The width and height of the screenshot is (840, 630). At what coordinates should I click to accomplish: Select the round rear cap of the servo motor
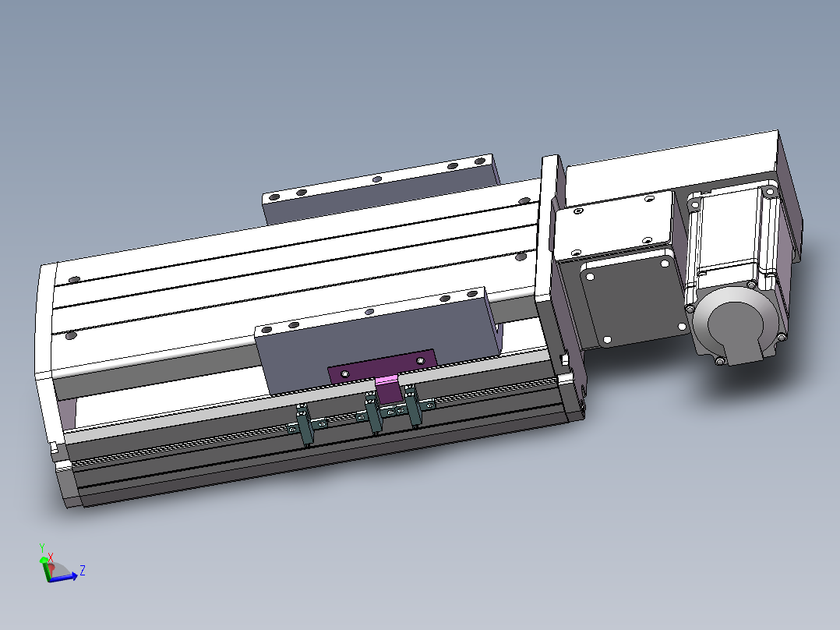point(735,325)
